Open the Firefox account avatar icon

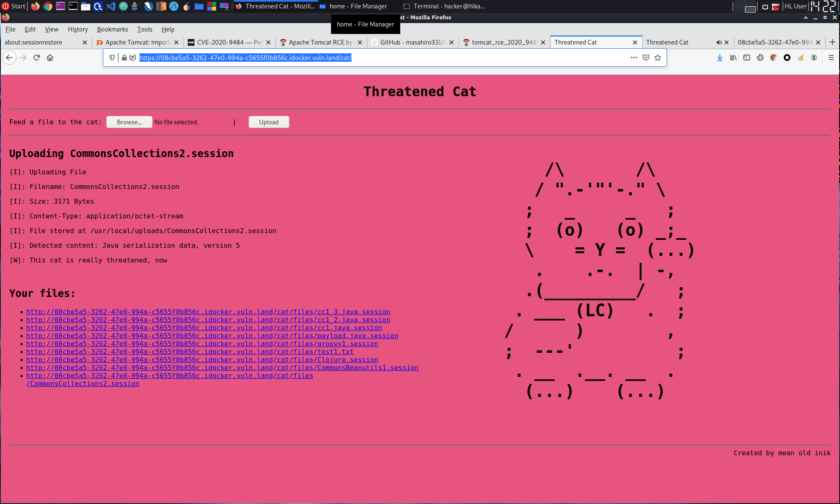coord(814,58)
